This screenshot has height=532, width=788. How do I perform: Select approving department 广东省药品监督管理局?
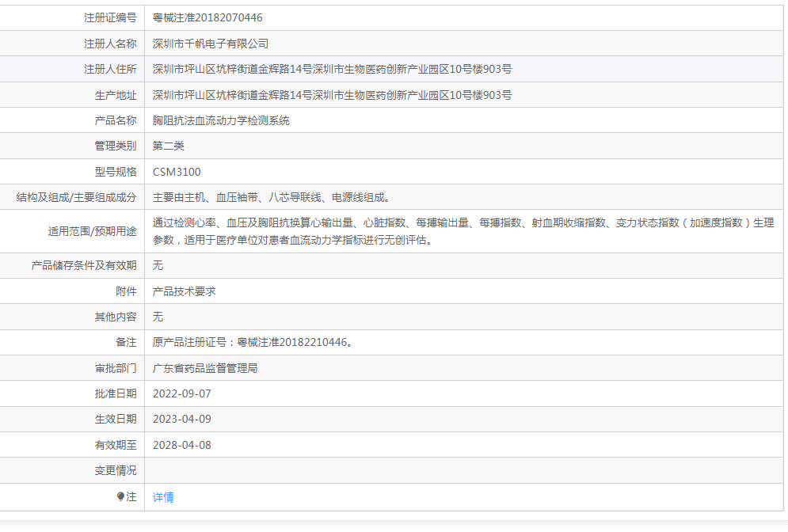[x=205, y=368]
